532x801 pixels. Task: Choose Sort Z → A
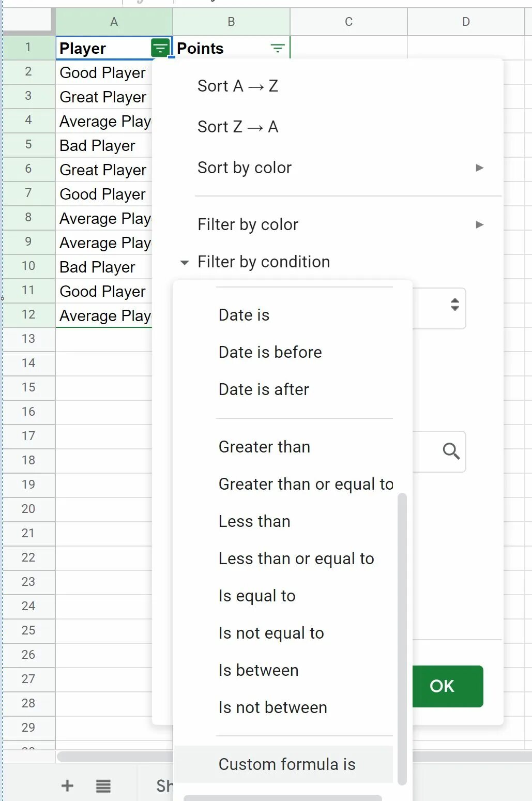(x=238, y=127)
